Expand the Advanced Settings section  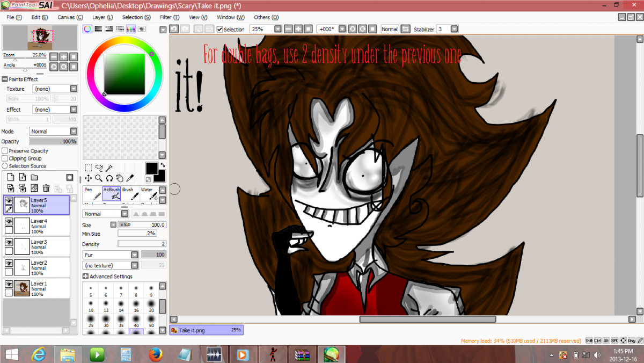(85, 276)
